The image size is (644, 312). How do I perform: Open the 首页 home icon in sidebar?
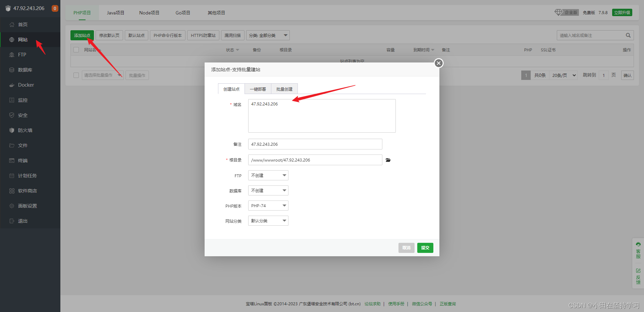(12, 25)
